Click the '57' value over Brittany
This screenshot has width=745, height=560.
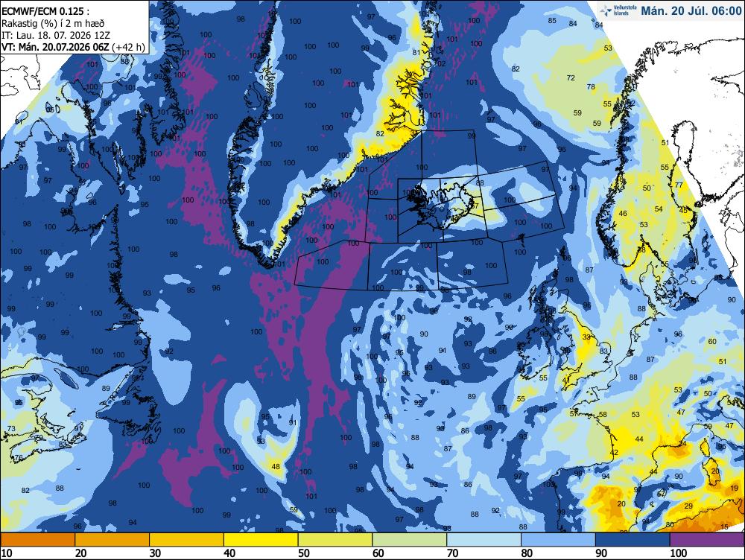[x=574, y=413]
